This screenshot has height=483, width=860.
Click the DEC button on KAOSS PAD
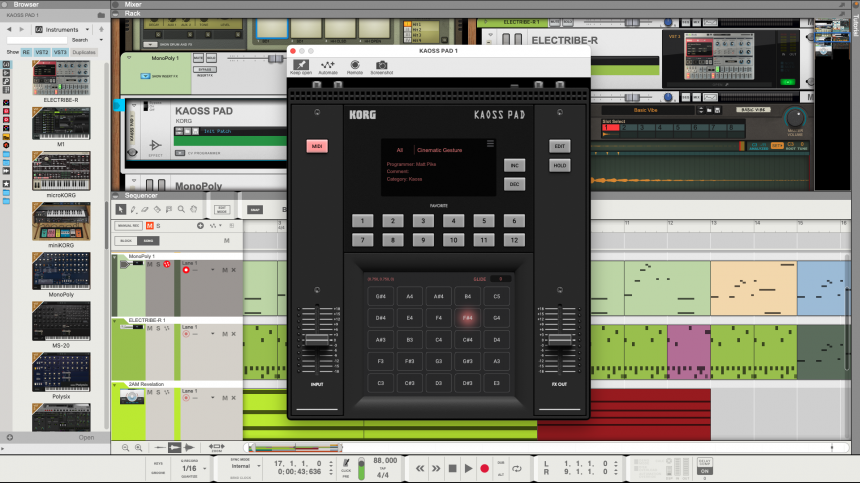514,184
